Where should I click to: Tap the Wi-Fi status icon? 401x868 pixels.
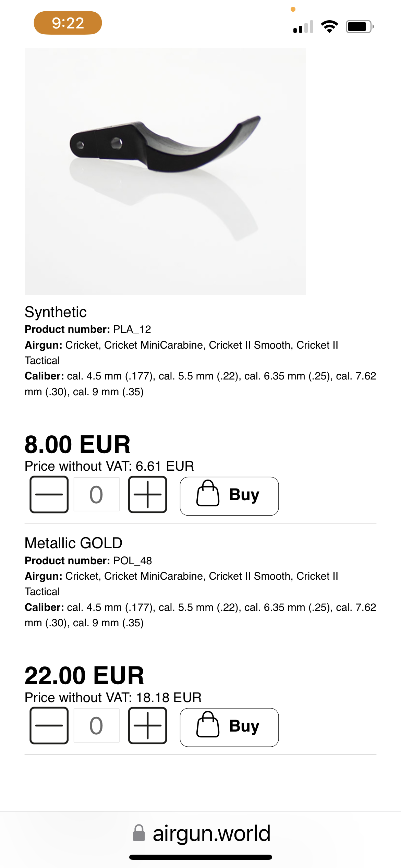pyautogui.click(x=329, y=26)
